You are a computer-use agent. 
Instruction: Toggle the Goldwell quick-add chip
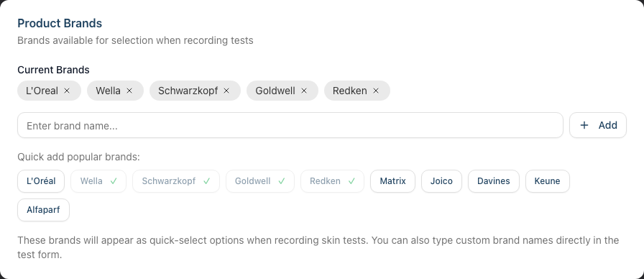pos(260,181)
